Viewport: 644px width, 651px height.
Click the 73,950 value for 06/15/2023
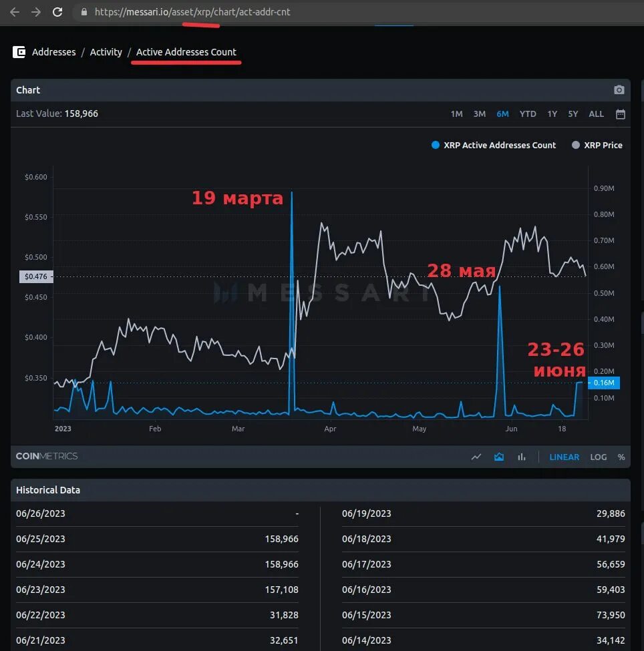611,615
